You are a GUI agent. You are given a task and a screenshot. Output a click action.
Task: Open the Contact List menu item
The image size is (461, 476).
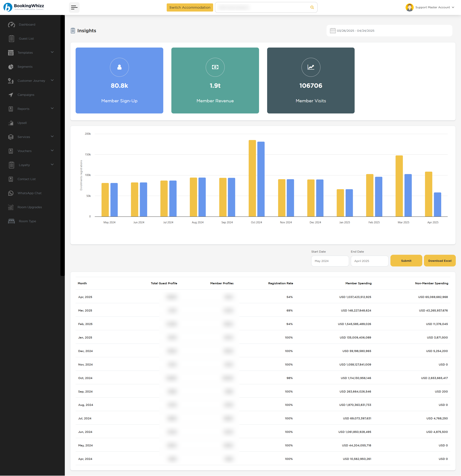coord(26,179)
